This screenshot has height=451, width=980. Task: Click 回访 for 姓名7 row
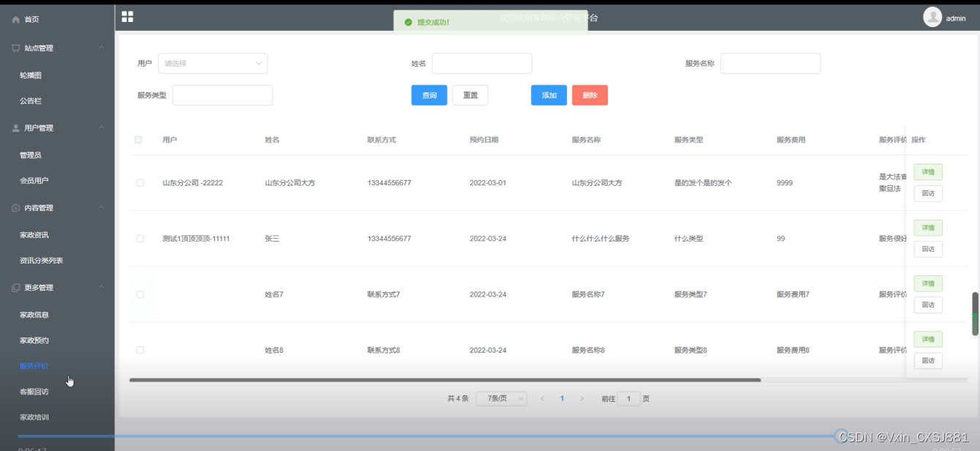928,305
